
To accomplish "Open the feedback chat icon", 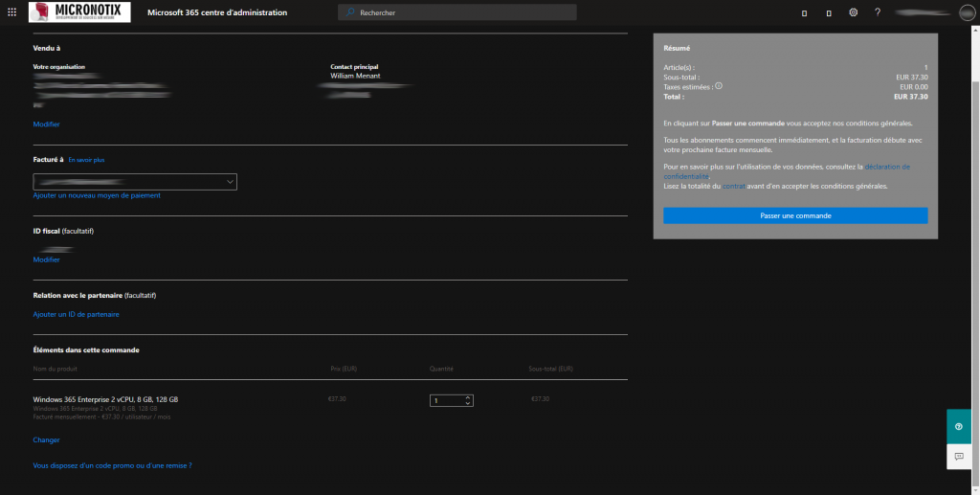I will pyautogui.click(x=959, y=457).
